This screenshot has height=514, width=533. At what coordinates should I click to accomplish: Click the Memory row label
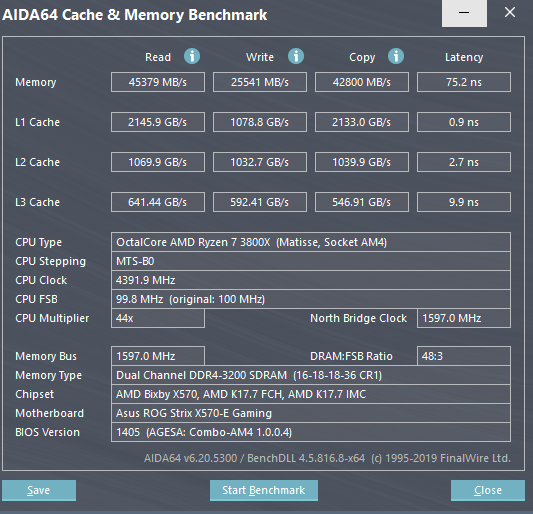(36, 82)
